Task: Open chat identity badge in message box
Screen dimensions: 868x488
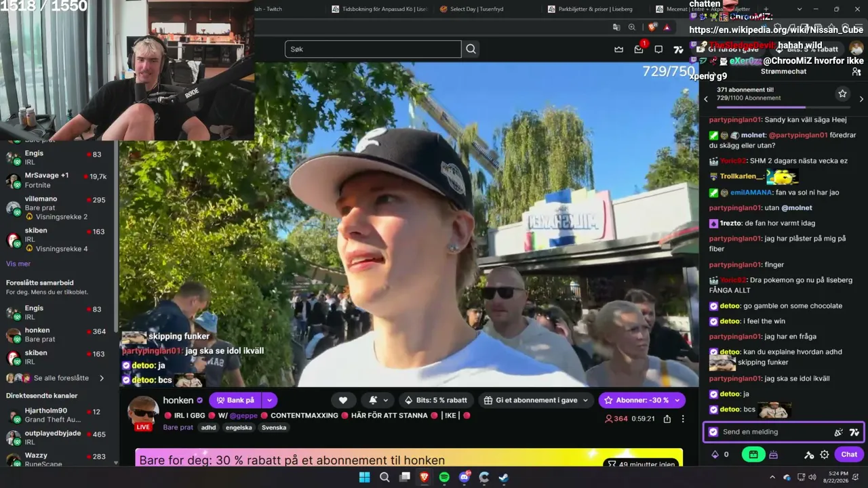Action: (x=713, y=432)
